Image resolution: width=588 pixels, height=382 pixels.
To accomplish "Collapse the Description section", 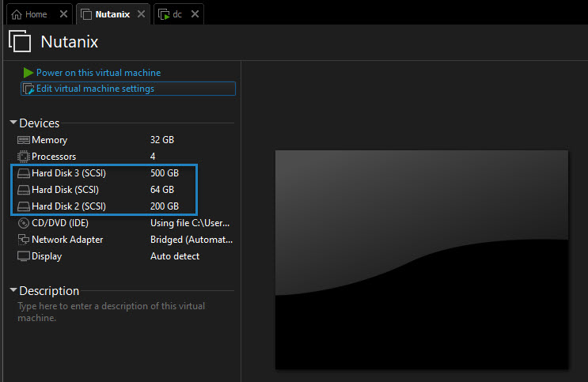I will click(x=13, y=289).
